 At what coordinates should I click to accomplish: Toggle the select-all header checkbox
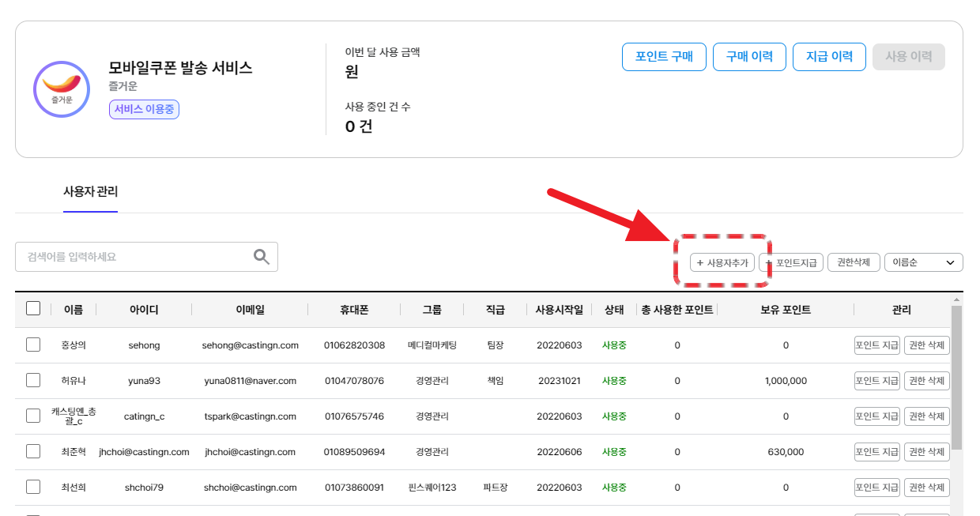click(x=33, y=309)
